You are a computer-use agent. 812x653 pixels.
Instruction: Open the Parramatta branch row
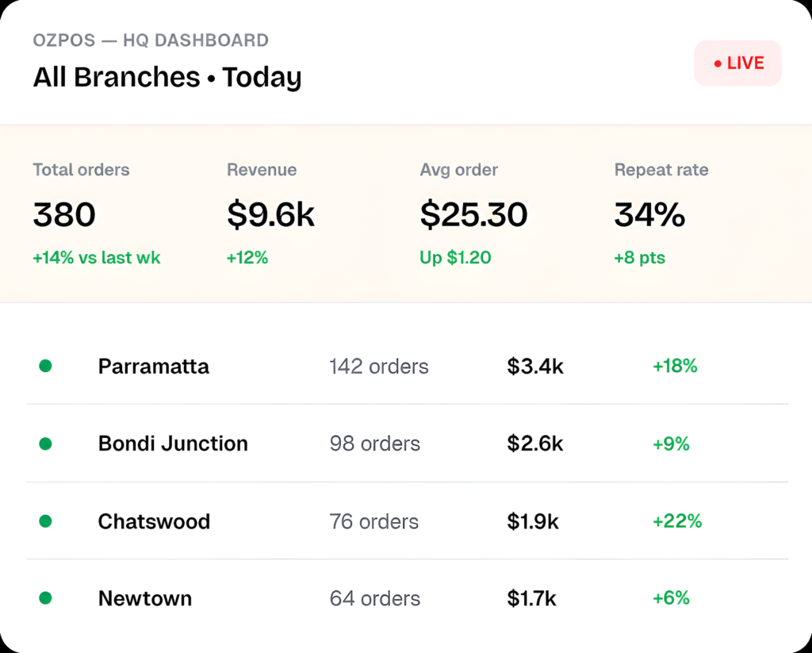[x=407, y=367]
